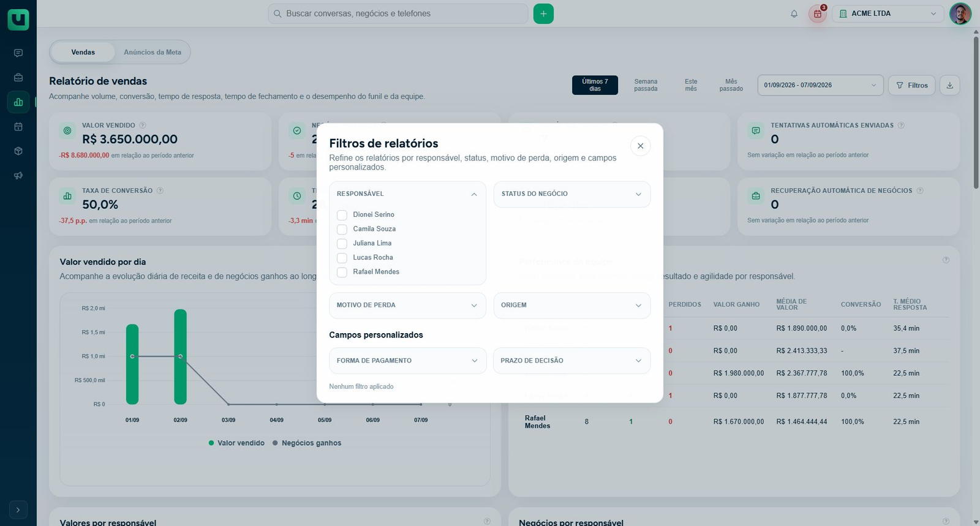Screen dimensions: 980x526
Task: Open the calendar icon in left sidebar
Action: pos(18,127)
